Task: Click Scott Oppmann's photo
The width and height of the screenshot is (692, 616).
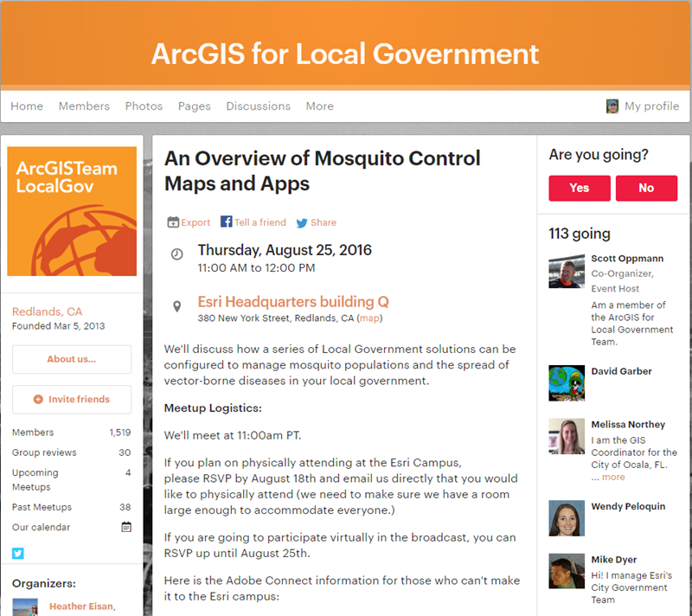Action: coord(567,271)
